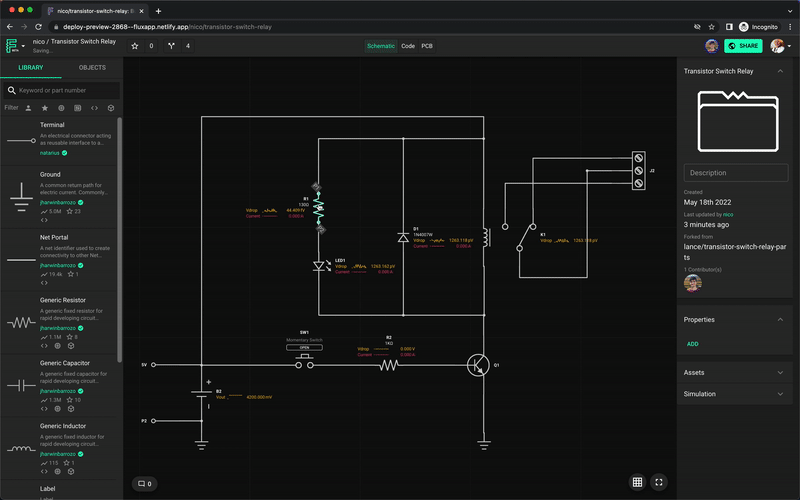
Task: Click the Generic Resistor 3D cube icon
Action: coord(71,346)
